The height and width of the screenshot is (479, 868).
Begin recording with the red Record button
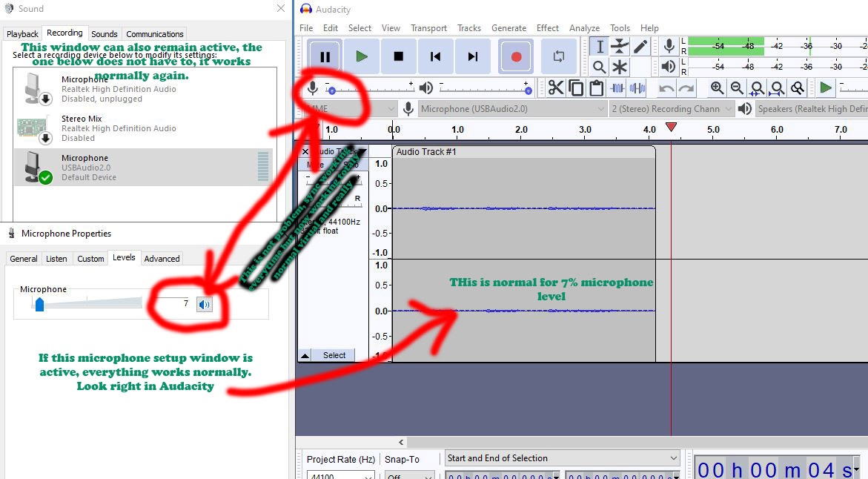[x=516, y=56]
